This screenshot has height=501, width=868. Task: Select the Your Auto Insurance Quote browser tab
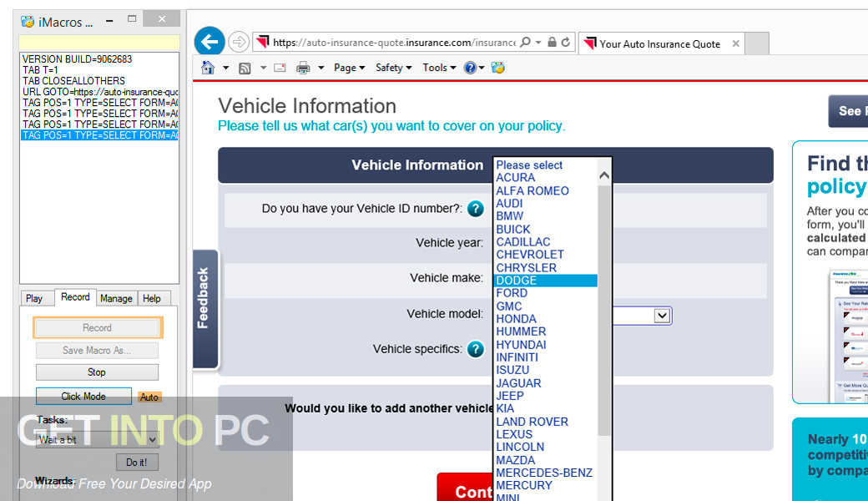point(660,43)
